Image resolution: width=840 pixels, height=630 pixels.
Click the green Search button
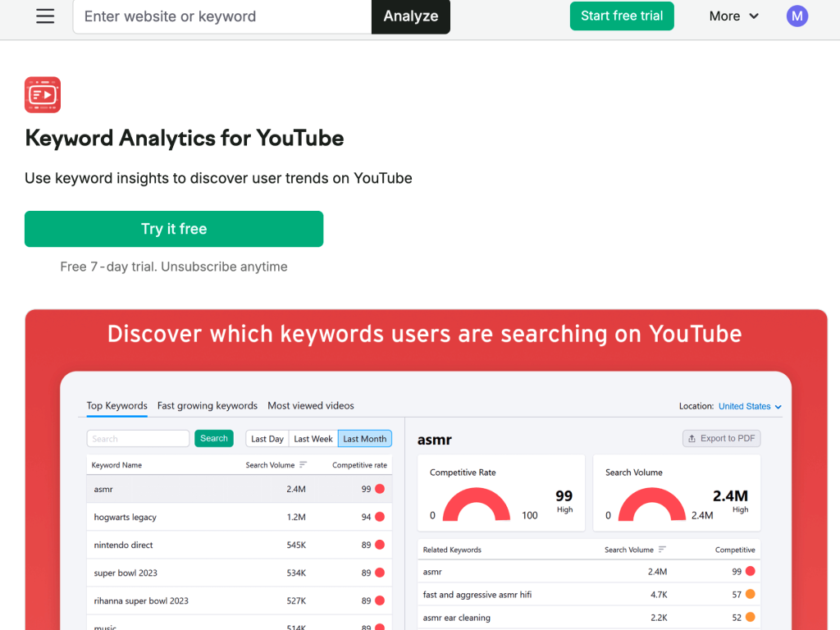[214, 438]
